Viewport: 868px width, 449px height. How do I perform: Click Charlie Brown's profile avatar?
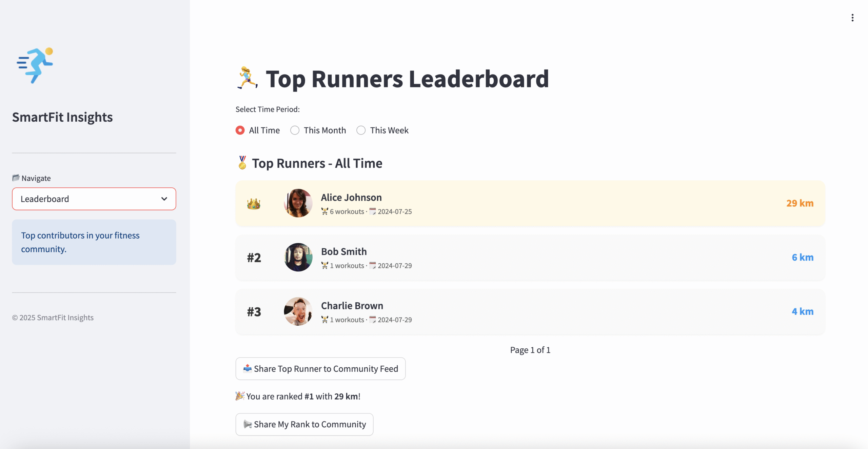tap(298, 311)
